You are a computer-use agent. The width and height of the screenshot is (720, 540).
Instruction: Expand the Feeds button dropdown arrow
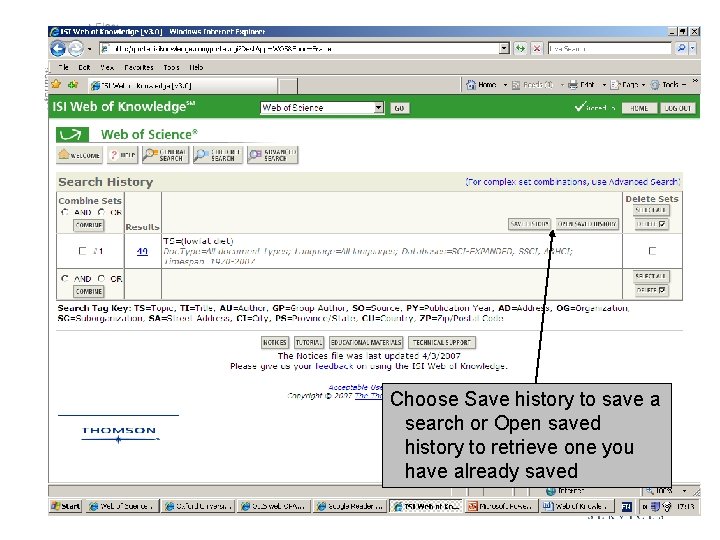tap(562, 85)
